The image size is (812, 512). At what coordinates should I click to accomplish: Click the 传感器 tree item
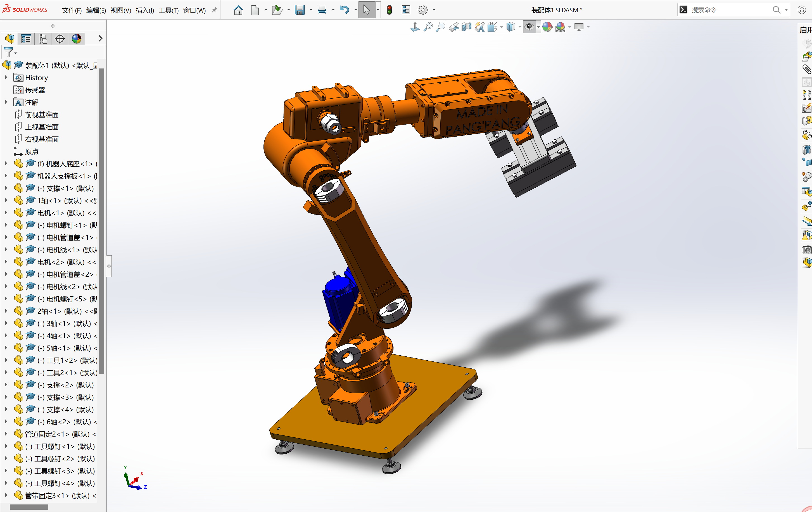click(35, 90)
